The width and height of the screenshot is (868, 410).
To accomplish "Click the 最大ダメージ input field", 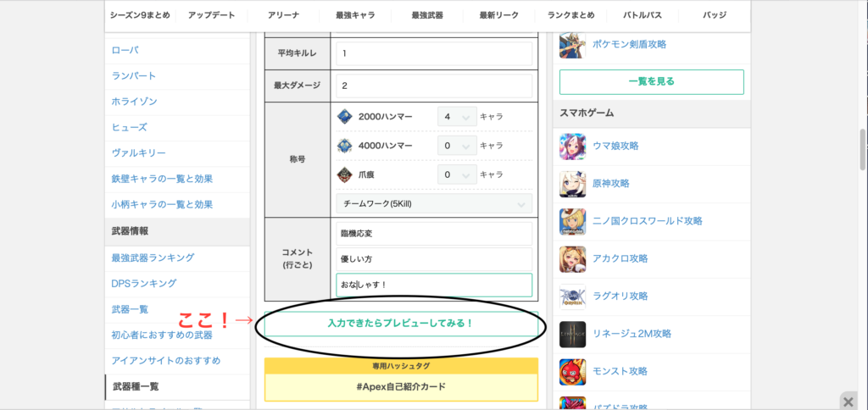I will click(434, 86).
